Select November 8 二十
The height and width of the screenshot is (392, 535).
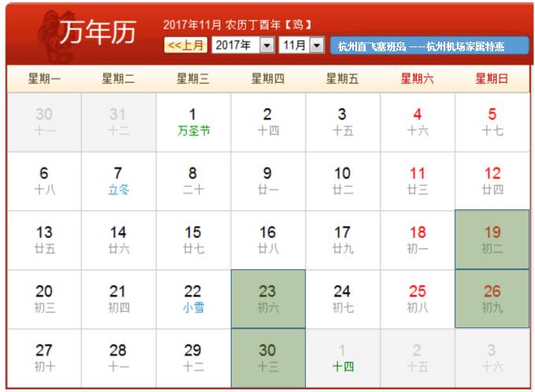[x=194, y=181]
